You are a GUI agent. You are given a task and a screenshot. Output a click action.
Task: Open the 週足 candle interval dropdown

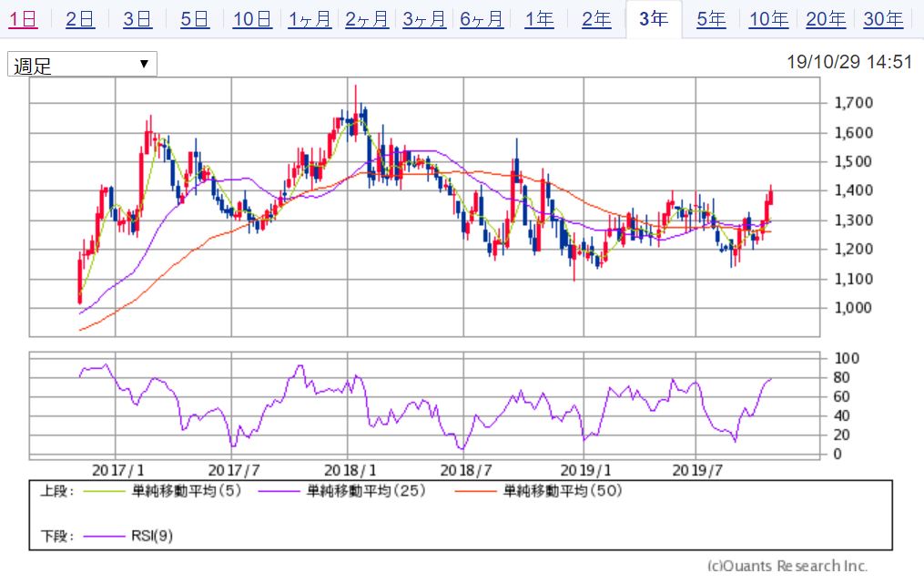(x=82, y=65)
